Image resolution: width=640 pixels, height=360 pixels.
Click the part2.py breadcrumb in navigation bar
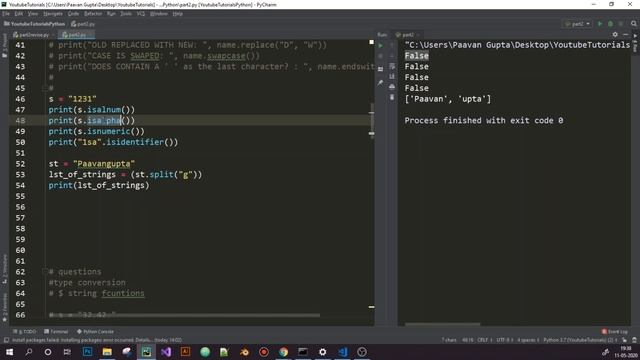click(83, 24)
